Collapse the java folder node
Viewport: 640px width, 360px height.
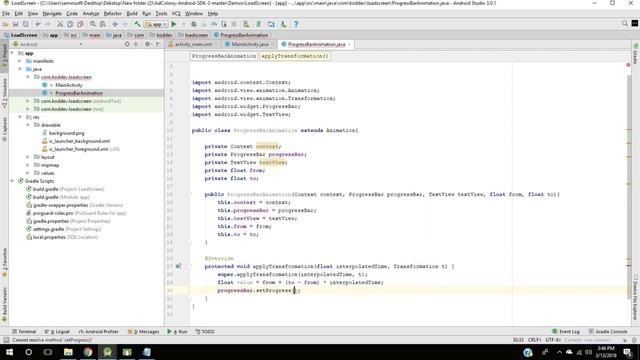tap(20, 69)
